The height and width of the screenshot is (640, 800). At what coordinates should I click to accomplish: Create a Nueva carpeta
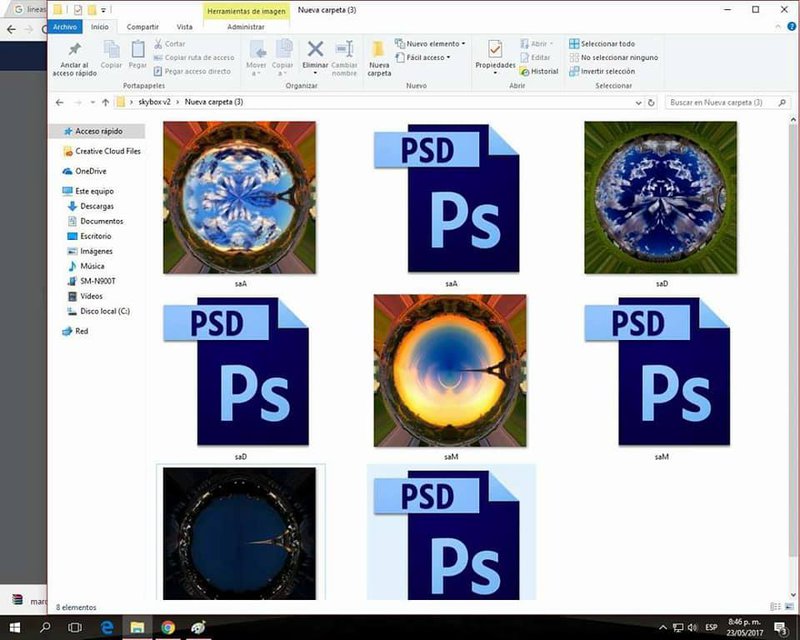379,59
